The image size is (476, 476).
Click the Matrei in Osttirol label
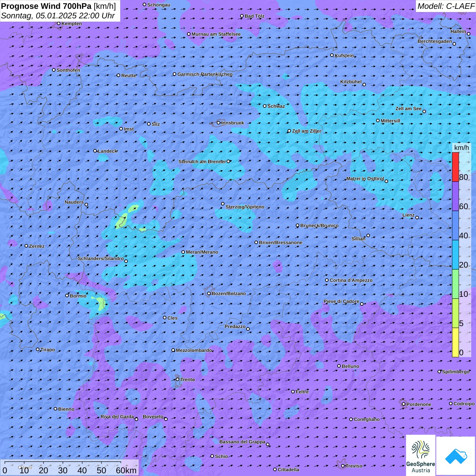click(365, 178)
